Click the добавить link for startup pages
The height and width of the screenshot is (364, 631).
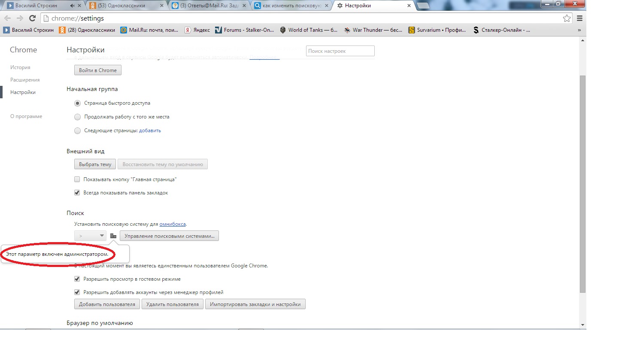(150, 130)
